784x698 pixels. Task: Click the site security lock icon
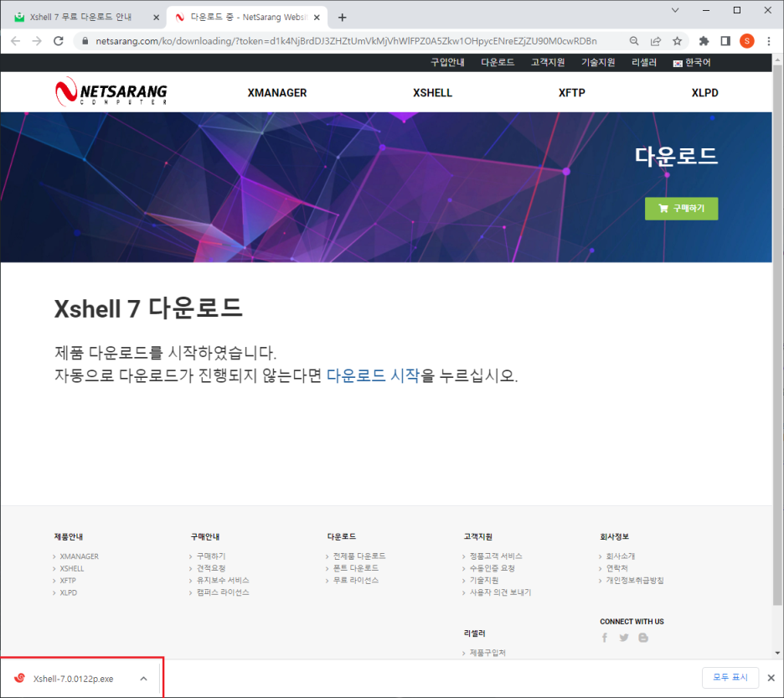click(85, 40)
